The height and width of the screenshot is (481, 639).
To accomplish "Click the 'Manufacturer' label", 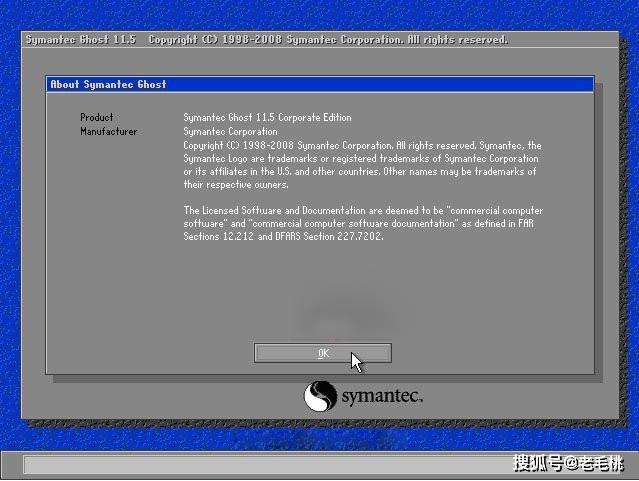I will [109, 131].
